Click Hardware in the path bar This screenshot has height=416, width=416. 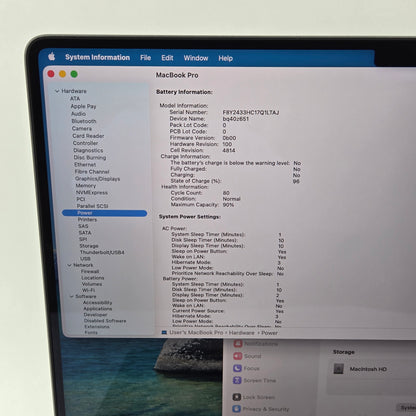(x=242, y=333)
